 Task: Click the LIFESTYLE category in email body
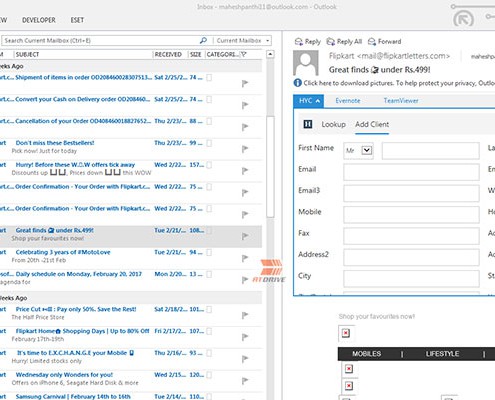[442, 354]
